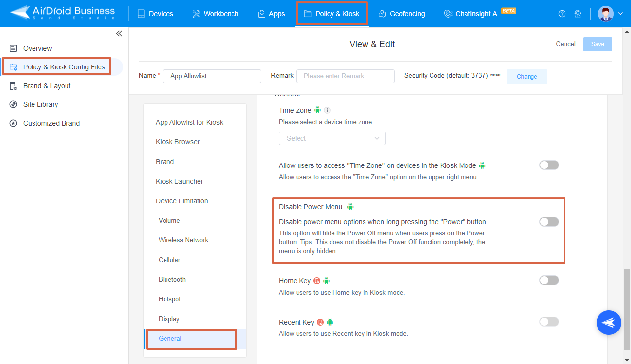Click Change security code button
631x364 pixels.
(527, 77)
